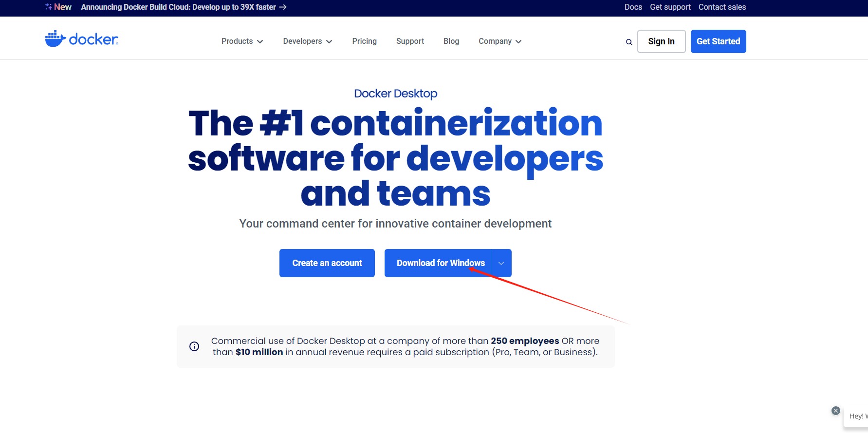Expand the Products menu
868x437 pixels.
[242, 41]
